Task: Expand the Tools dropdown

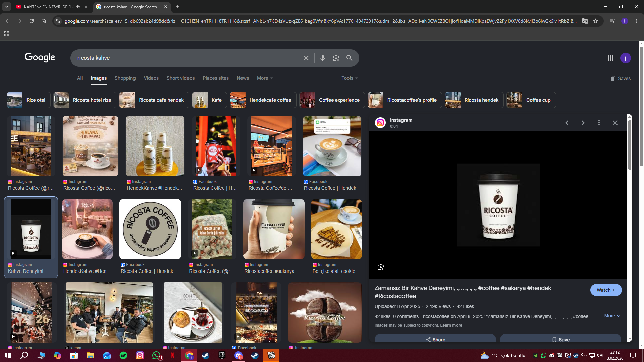Action: [350, 78]
